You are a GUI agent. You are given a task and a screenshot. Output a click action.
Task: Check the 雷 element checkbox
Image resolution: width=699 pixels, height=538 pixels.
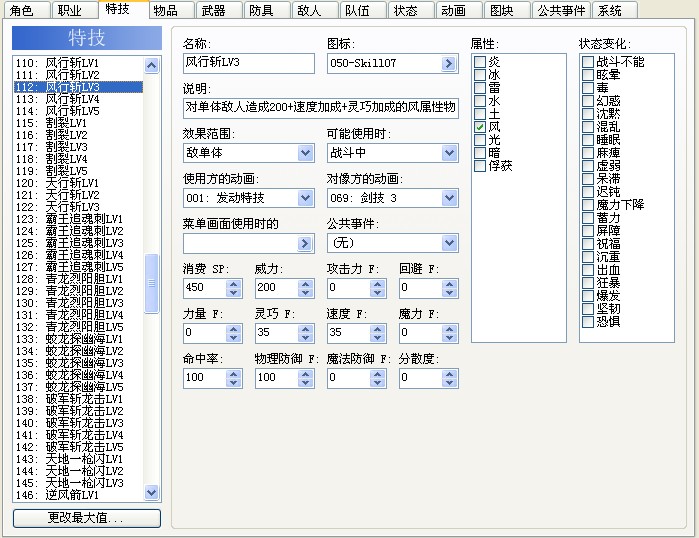(x=480, y=88)
